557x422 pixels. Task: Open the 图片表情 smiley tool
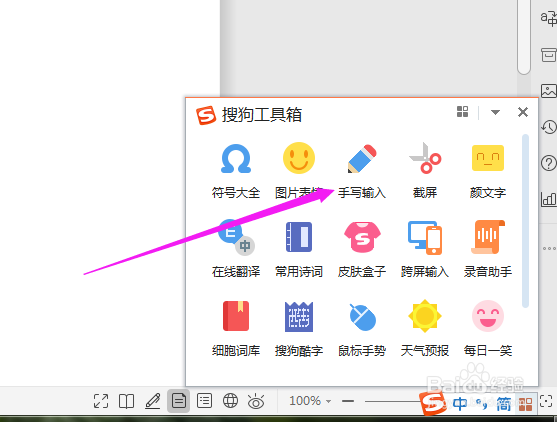299,171
